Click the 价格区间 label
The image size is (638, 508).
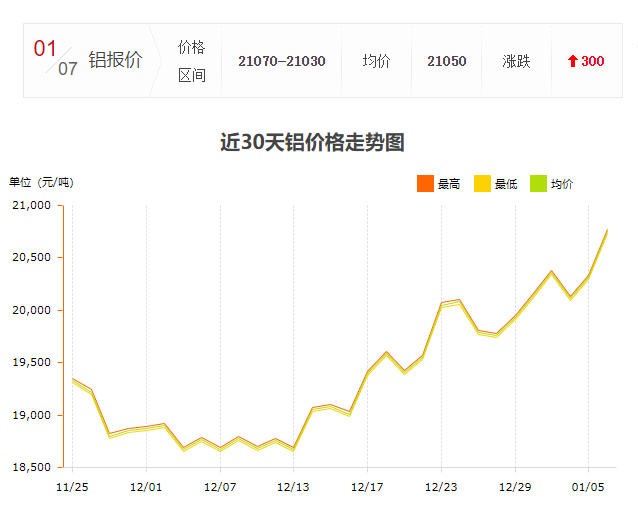point(192,61)
